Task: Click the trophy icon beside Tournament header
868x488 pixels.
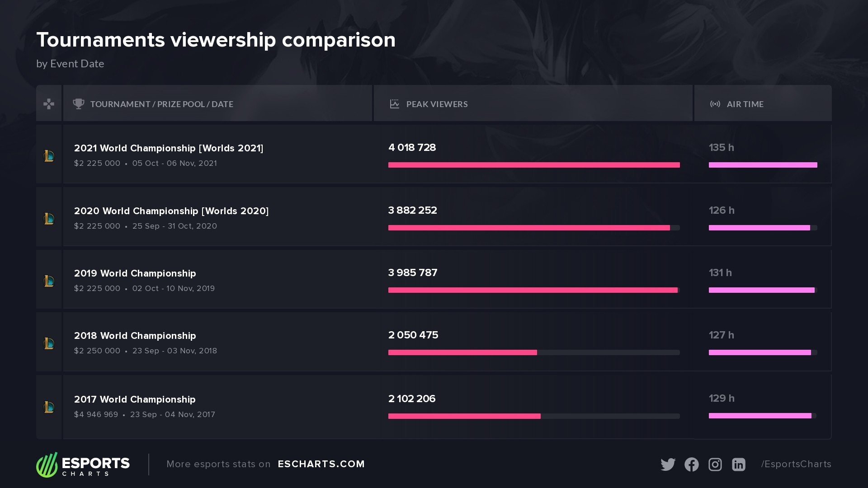Action: 79,104
